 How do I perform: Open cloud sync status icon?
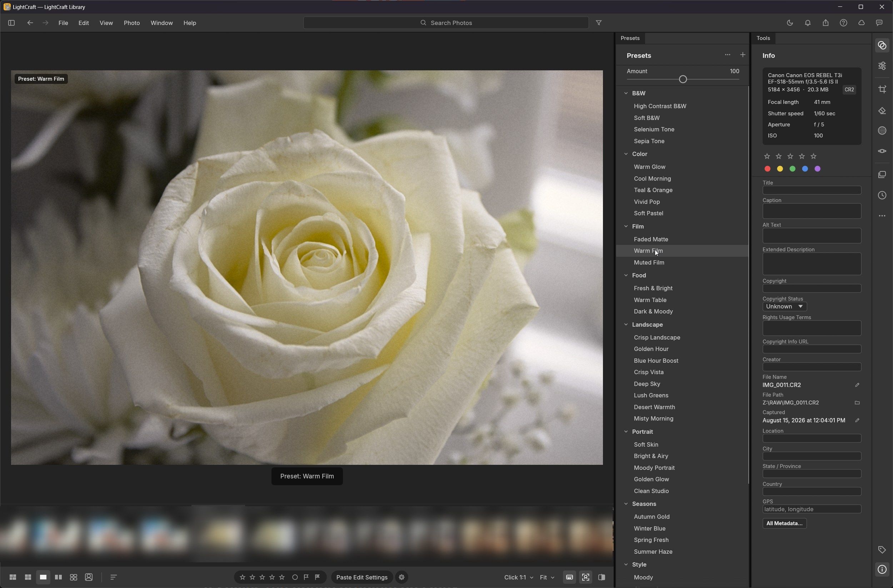click(862, 23)
